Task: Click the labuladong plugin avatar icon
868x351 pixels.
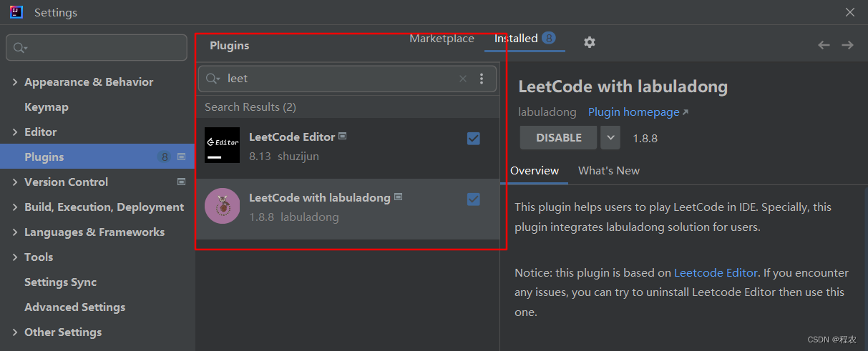Action: coord(222,206)
